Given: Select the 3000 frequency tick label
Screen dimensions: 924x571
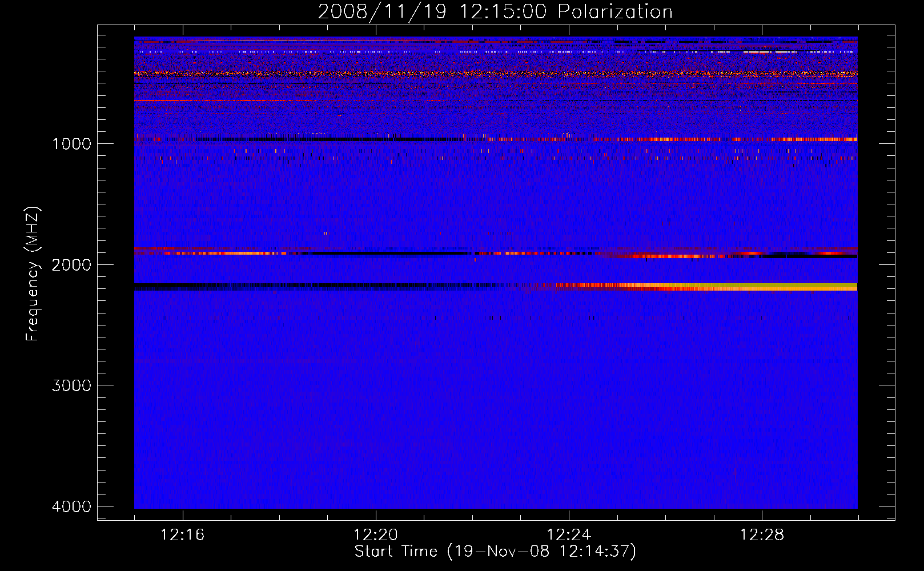Looking at the screenshot, I should 71,385.
